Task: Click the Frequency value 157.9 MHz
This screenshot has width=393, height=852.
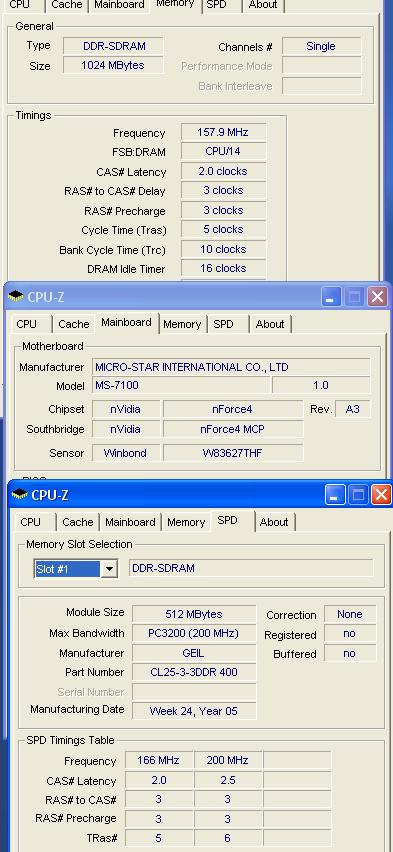Action: (223, 132)
